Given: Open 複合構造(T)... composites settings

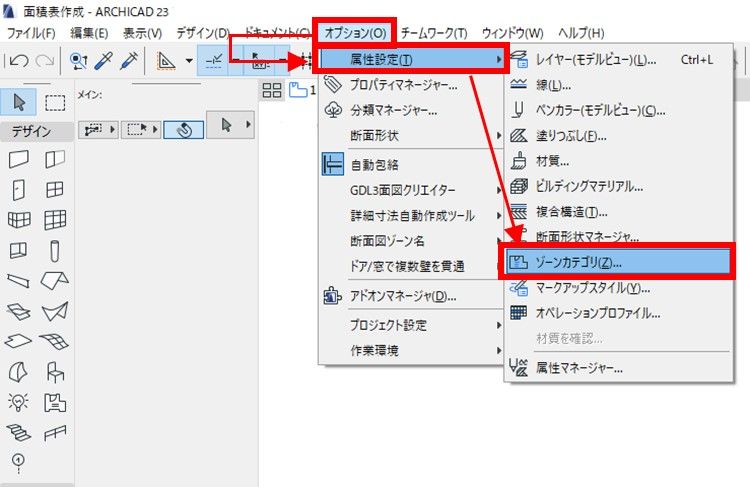Looking at the screenshot, I should click(618, 212).
